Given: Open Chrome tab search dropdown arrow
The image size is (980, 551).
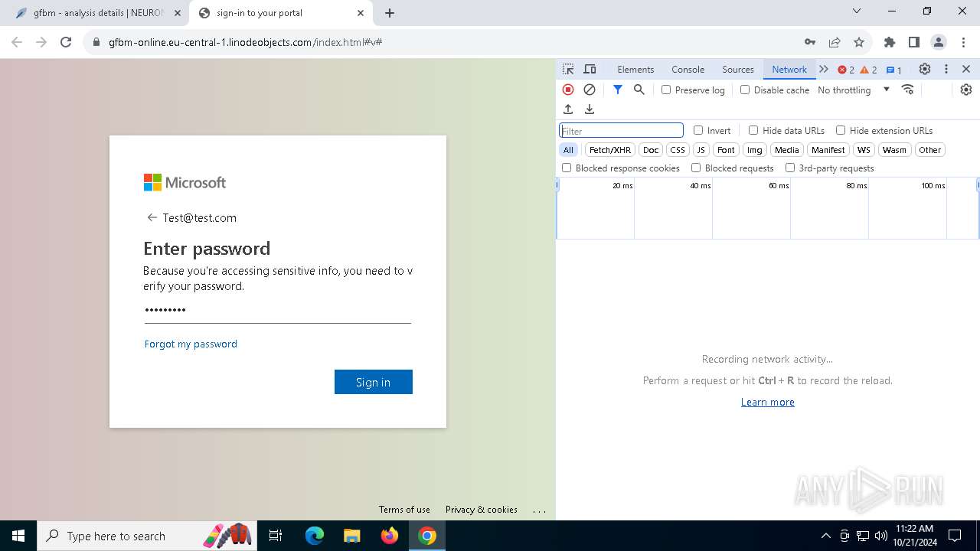Looking at the screenshot, I should click(857, 11).
